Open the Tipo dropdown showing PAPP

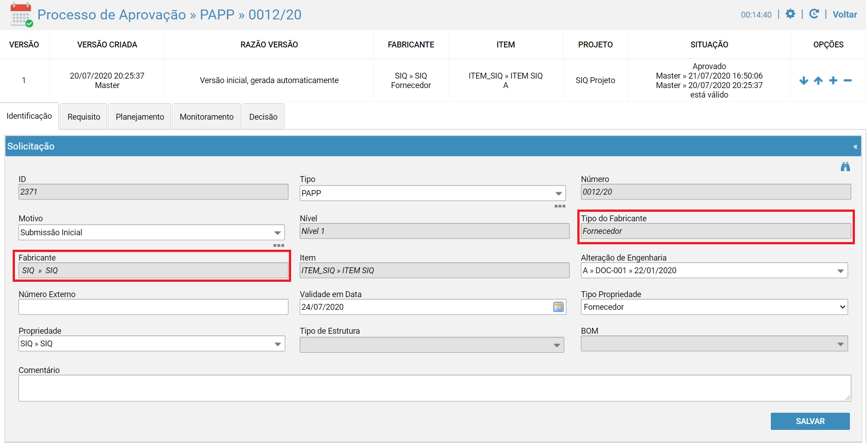pos(433,193)
